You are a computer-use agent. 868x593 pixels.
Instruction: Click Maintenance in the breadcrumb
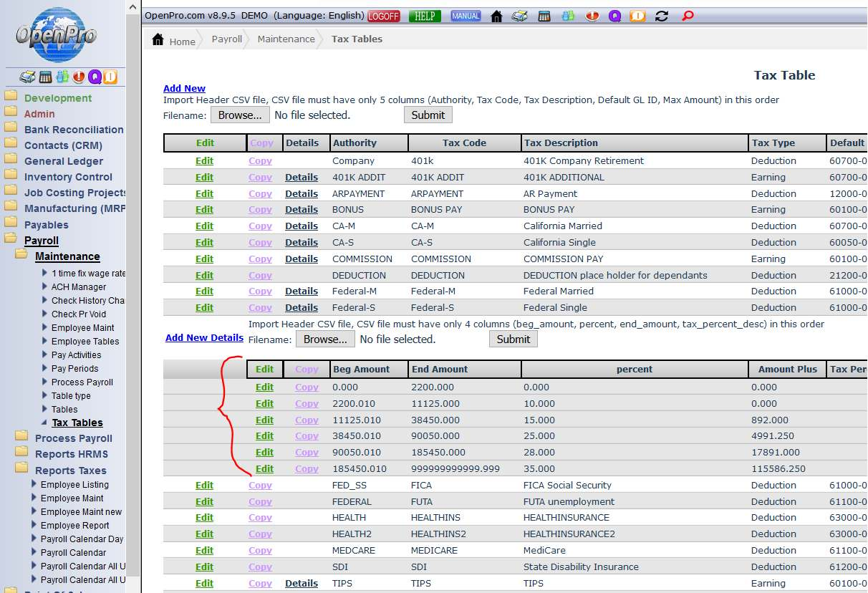286,39
